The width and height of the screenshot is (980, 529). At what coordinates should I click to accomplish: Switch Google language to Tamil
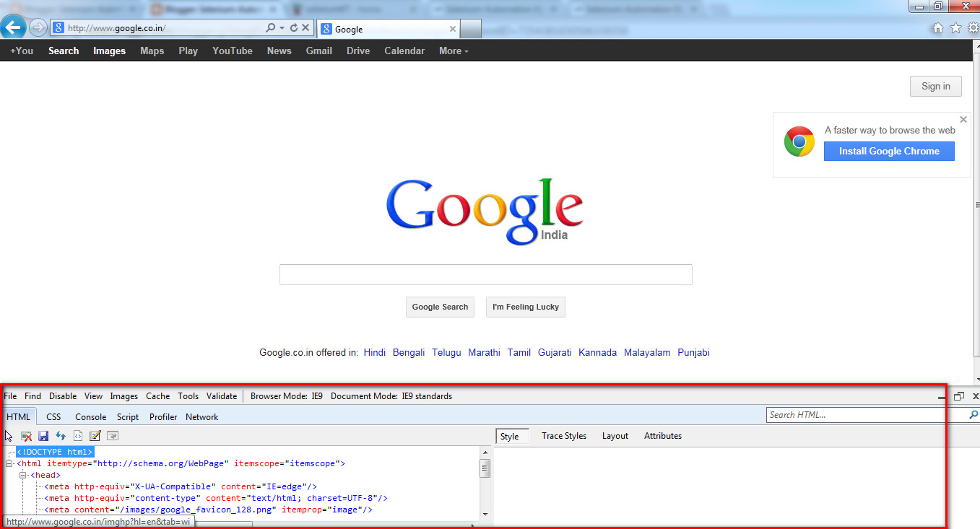[519, 353]
